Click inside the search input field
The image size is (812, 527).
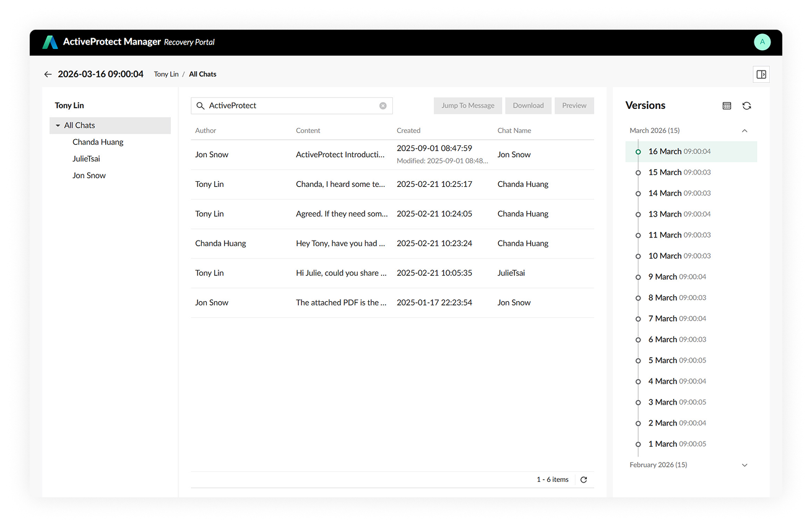pos(291,105)
